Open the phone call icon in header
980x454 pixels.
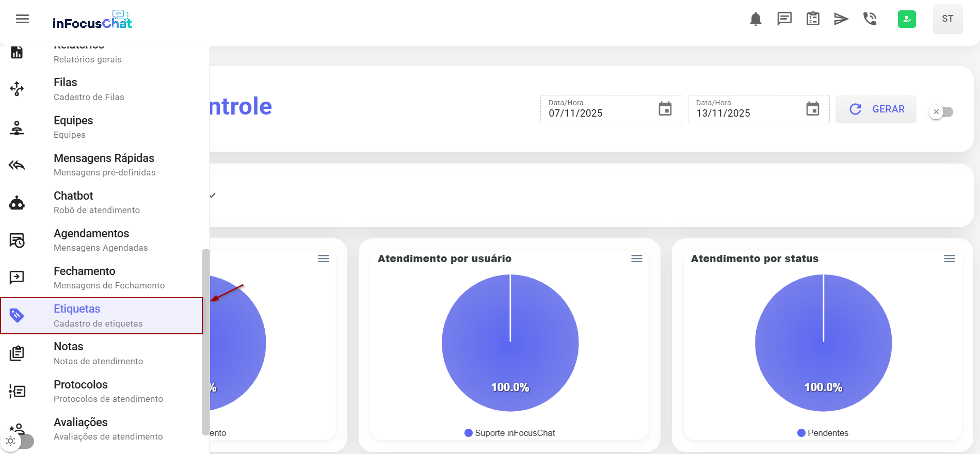tap(870, 19)
